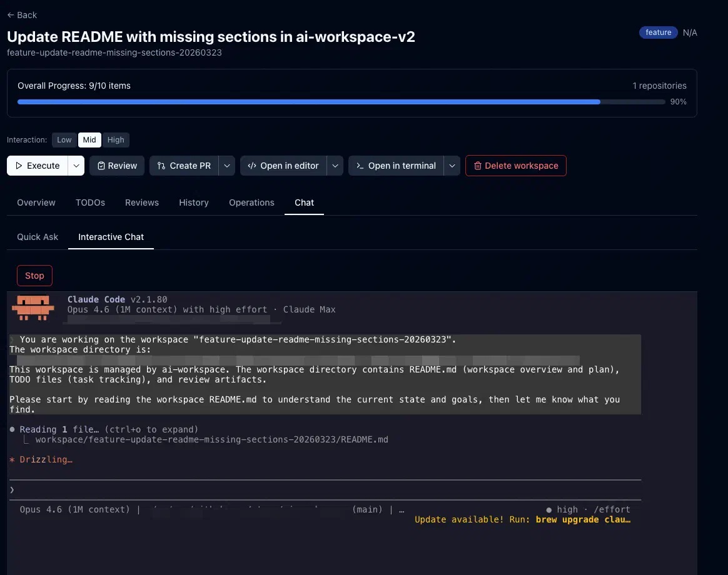Set interaction level to Mid
The height and width of the screenshot is (575, 728).
89,140
